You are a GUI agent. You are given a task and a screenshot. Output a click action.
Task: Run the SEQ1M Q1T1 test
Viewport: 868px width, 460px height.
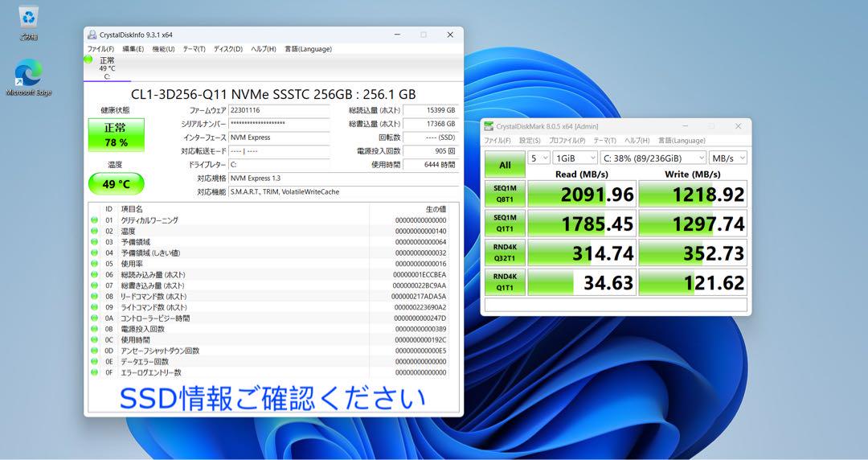[x=505, y=224]
